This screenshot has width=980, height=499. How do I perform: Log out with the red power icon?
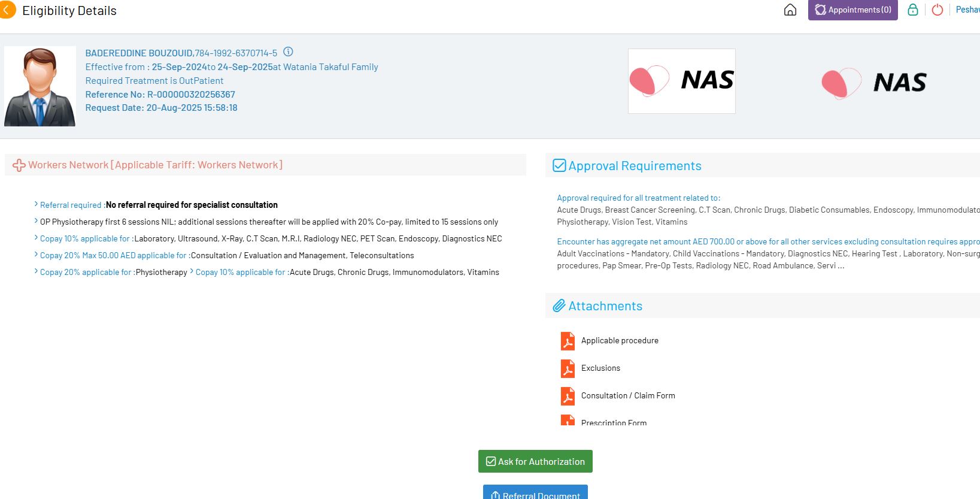[x=937, y=10]
